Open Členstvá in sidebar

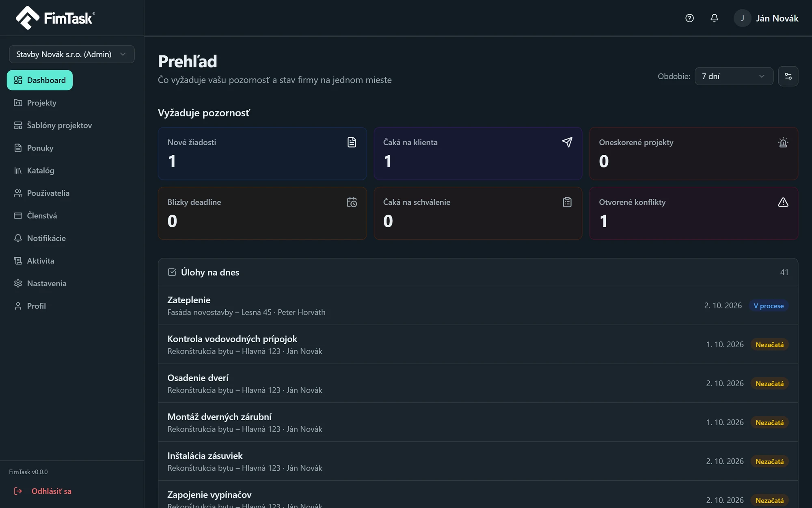click(x=35, y=216)
